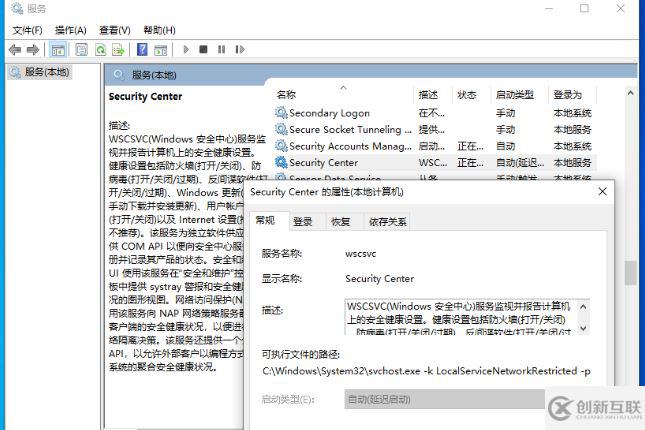Open the 帮助(H) menu
Screen dimensions: 645x430
click(x=159, y=30)
